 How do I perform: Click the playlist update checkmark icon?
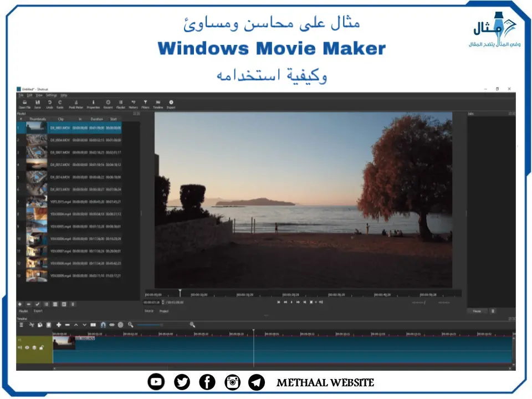click(37, 304)
